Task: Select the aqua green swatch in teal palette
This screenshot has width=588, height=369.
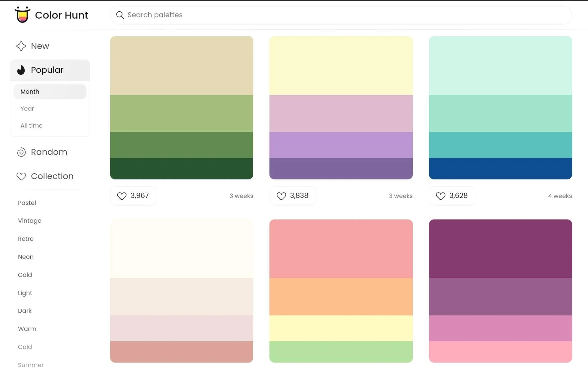Action: pyautogui.click(x=500, y=113)
